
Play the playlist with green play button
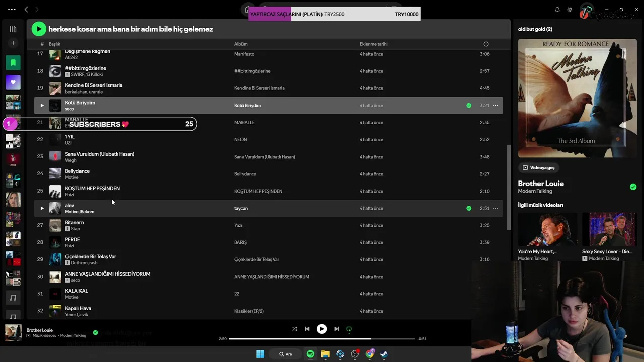pos(39,29)
